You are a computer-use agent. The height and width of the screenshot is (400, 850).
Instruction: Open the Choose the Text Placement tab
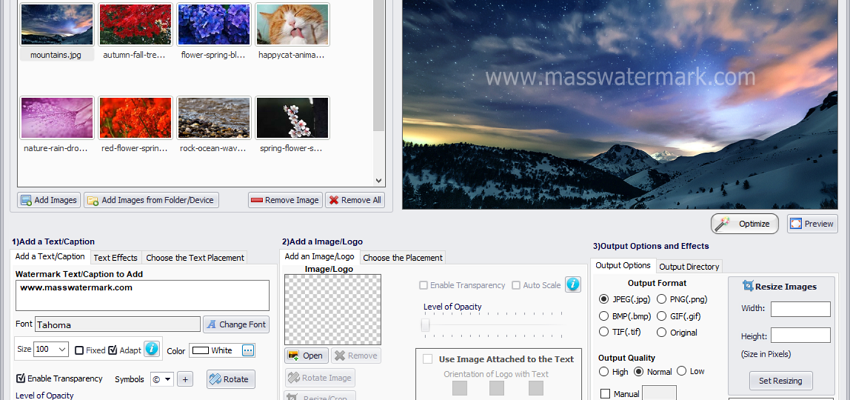(195, 257)
